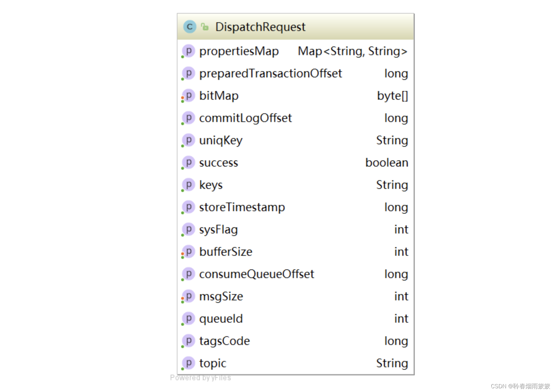The height and width of the screenshot is (392, 555).
Task: Click the property icon for topic
Action: (x=188, y=363)
